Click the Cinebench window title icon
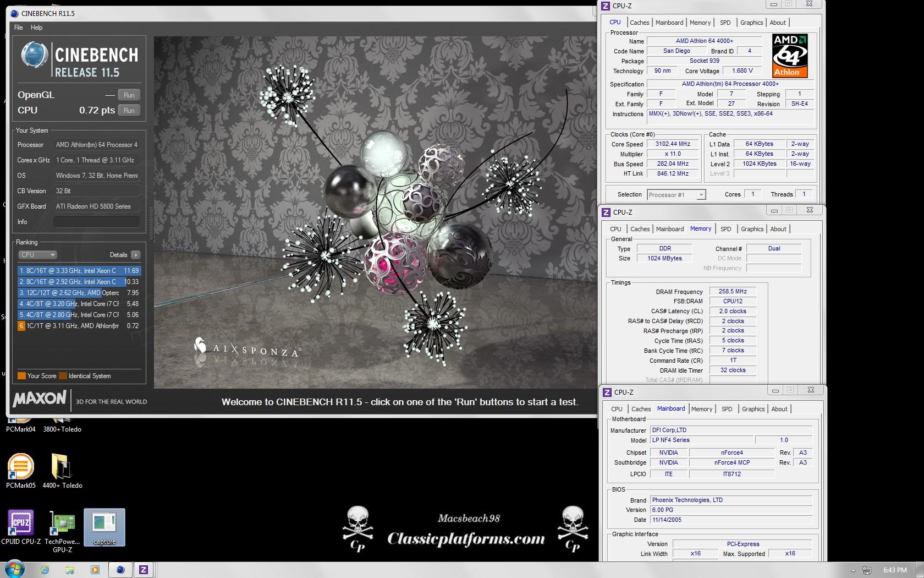924x578 pixels. tap(14, 13)
